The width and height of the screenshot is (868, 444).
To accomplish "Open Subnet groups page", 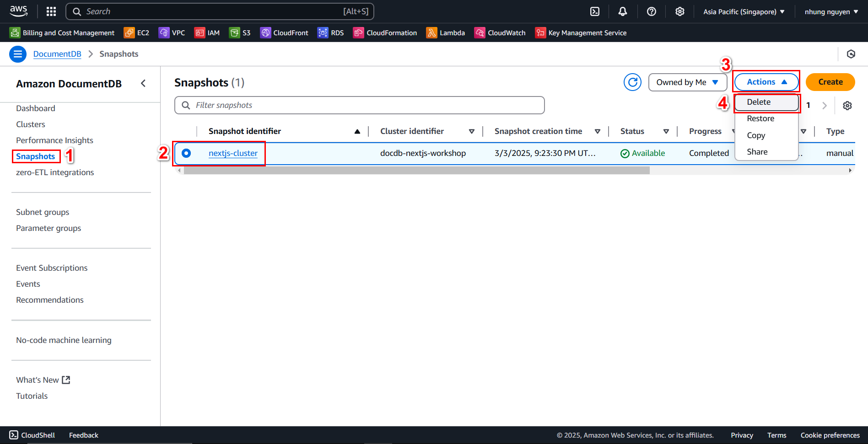I will 43,212.
